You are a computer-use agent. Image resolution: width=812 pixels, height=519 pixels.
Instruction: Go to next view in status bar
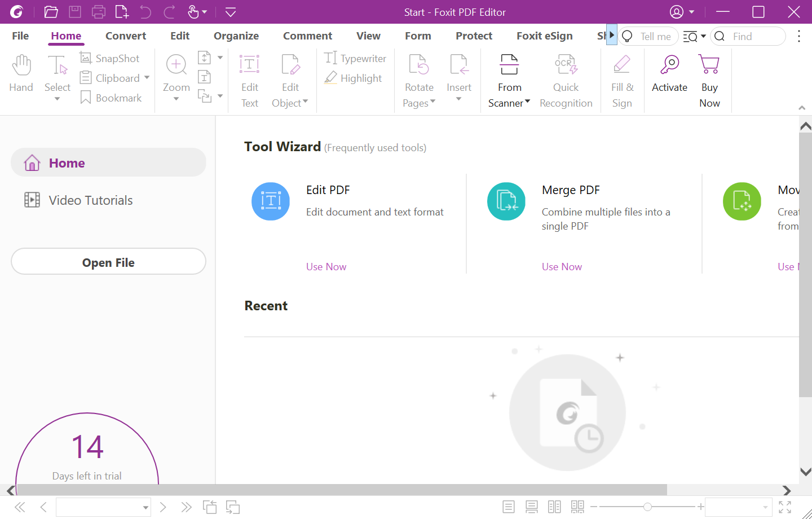coord(233,507)
